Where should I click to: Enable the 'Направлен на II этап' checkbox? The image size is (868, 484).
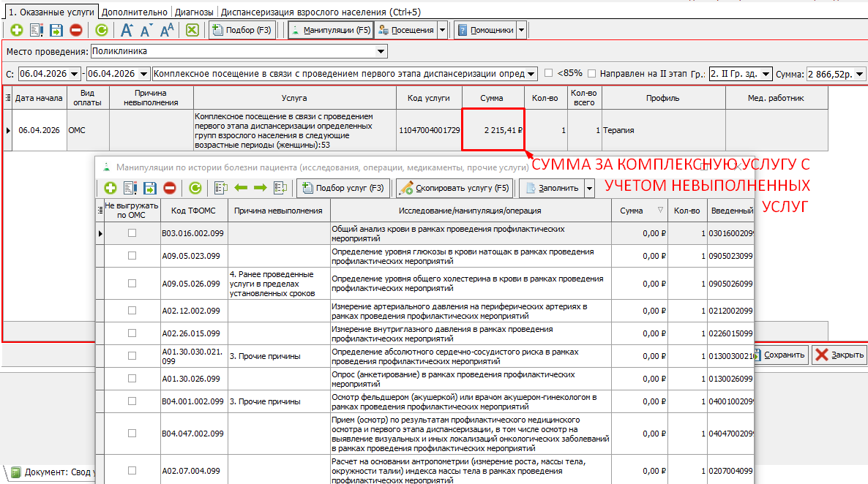pos(593,73)
